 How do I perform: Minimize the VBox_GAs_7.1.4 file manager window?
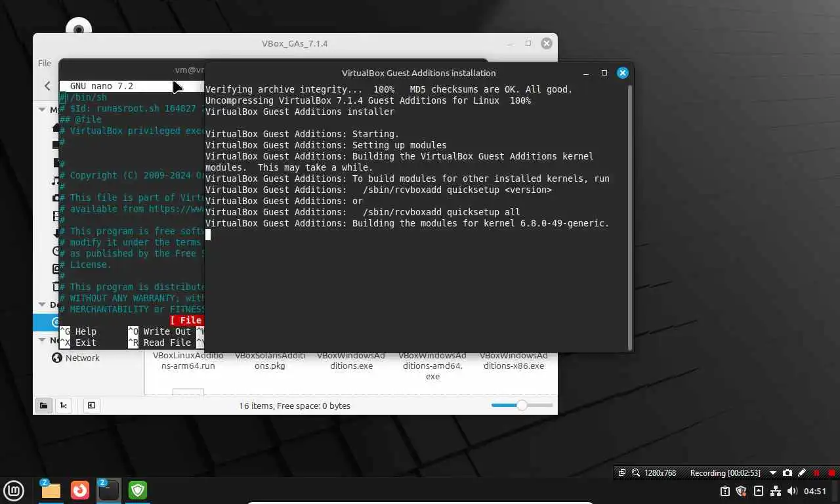510,43
